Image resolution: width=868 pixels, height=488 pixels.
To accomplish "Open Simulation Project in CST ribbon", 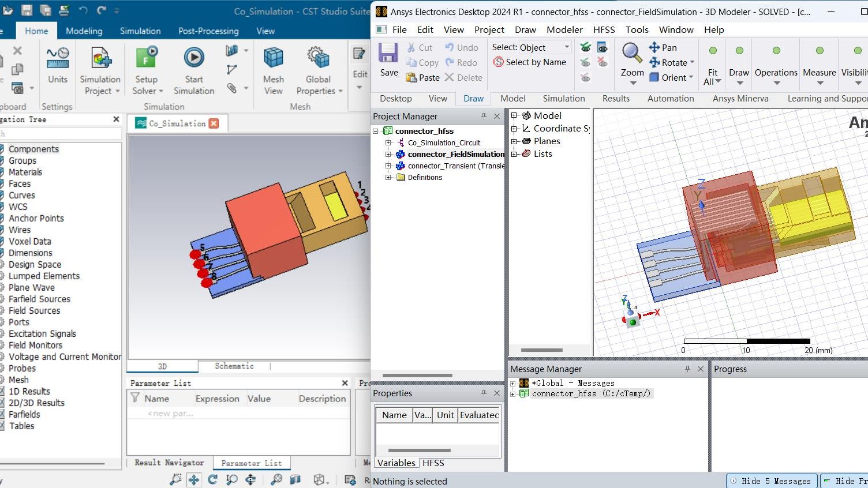I will click(x=100, y=71).
